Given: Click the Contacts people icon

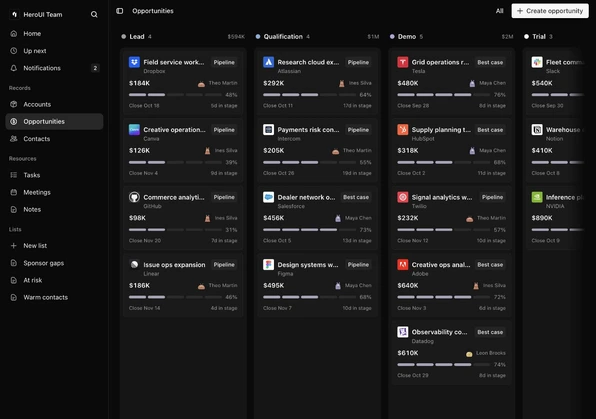Looking at the screenshot, I should (x=14, y=139).
